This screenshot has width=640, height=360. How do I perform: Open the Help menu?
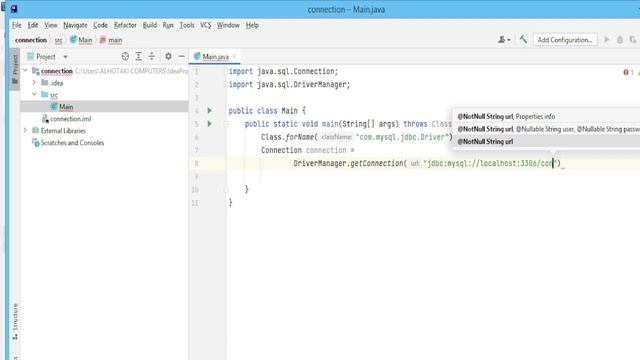(252, 25)
